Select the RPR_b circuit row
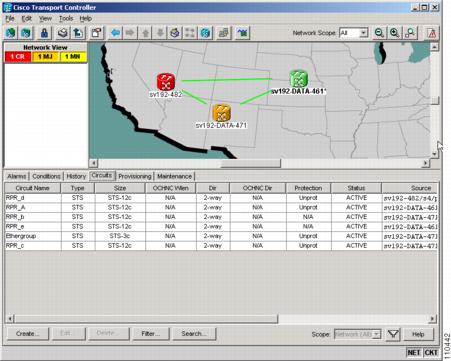 pos(221,217)
